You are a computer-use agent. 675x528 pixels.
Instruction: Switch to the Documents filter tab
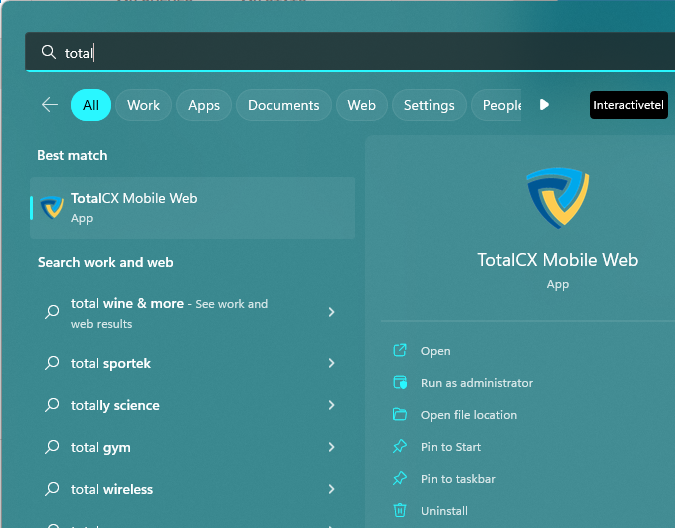coord(284,105)
